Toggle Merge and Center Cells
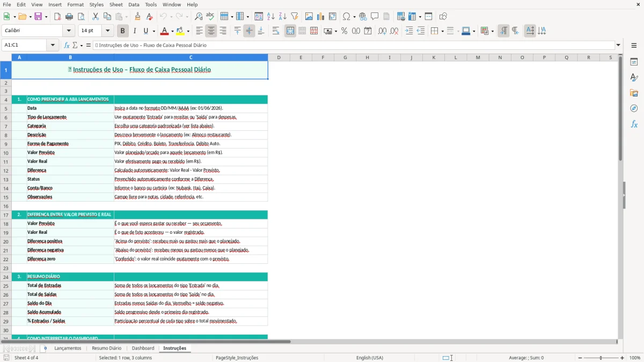The image size is (644, 362). (290, 31)
